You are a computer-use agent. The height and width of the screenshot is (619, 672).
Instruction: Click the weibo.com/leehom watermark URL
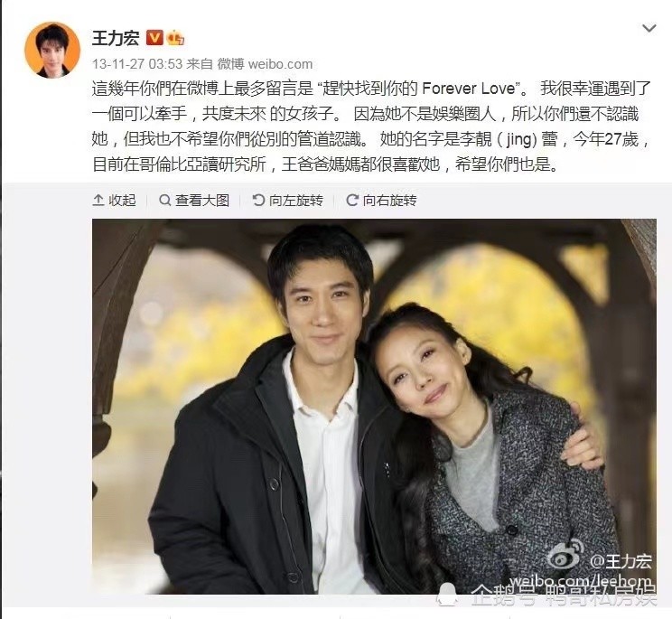(x=580, y=581)
